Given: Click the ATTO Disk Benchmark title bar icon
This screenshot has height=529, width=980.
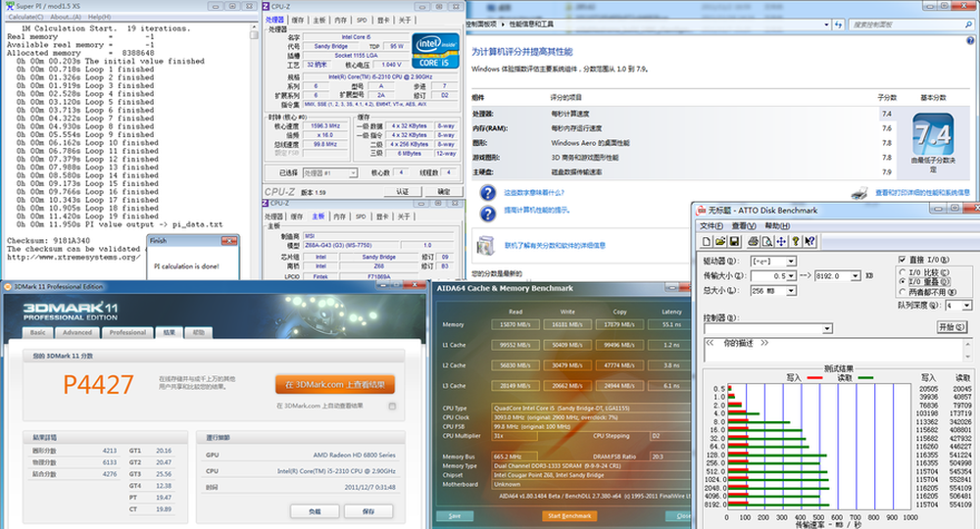Looking at the screenshot, I should point(702,211).
